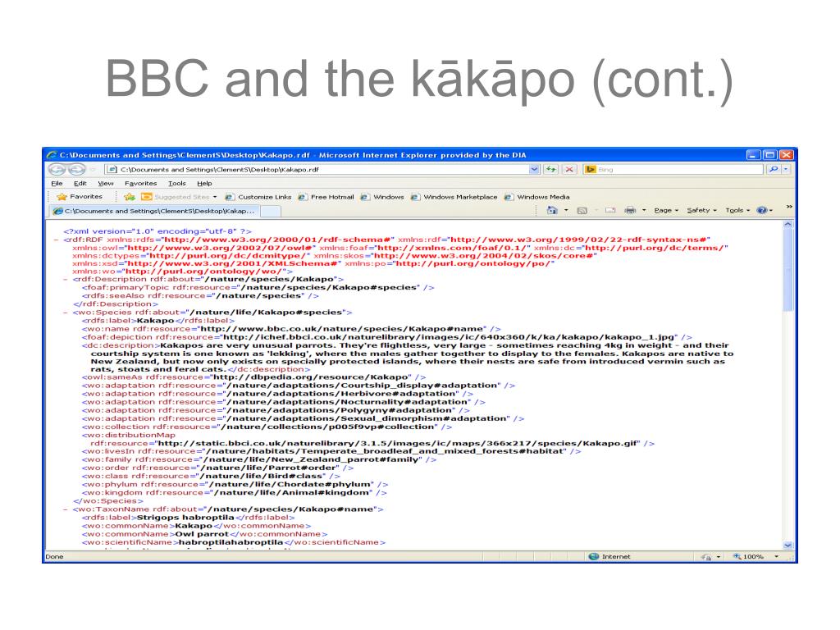Click the blue Help question mark icon
This screenshot has width=840, height=630.
pos(762,210)
